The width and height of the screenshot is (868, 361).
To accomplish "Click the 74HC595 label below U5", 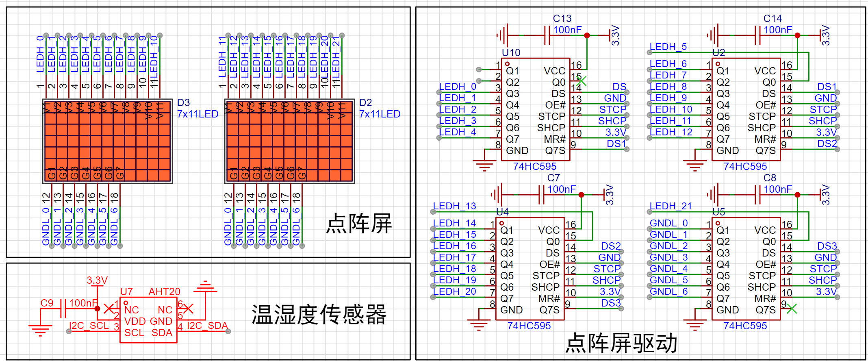I will pos(745,326).
